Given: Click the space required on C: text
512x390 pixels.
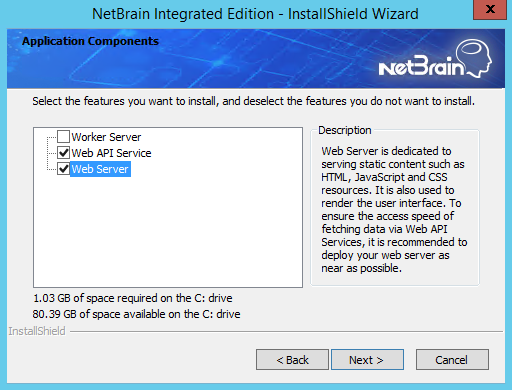Looking at the screenshot, I should click(x=133, y=298).
